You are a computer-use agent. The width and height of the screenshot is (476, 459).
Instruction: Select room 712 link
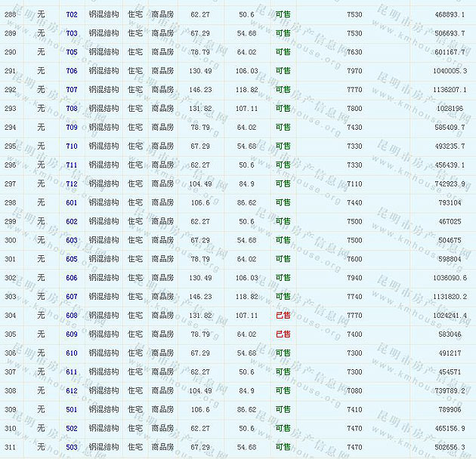[72, 183]
